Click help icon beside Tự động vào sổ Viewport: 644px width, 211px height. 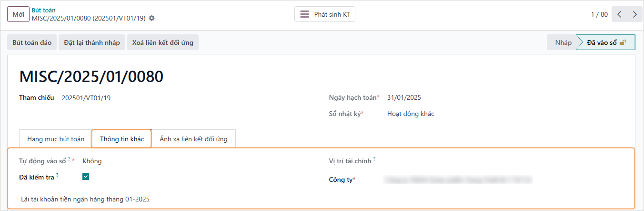coord(69,159)
